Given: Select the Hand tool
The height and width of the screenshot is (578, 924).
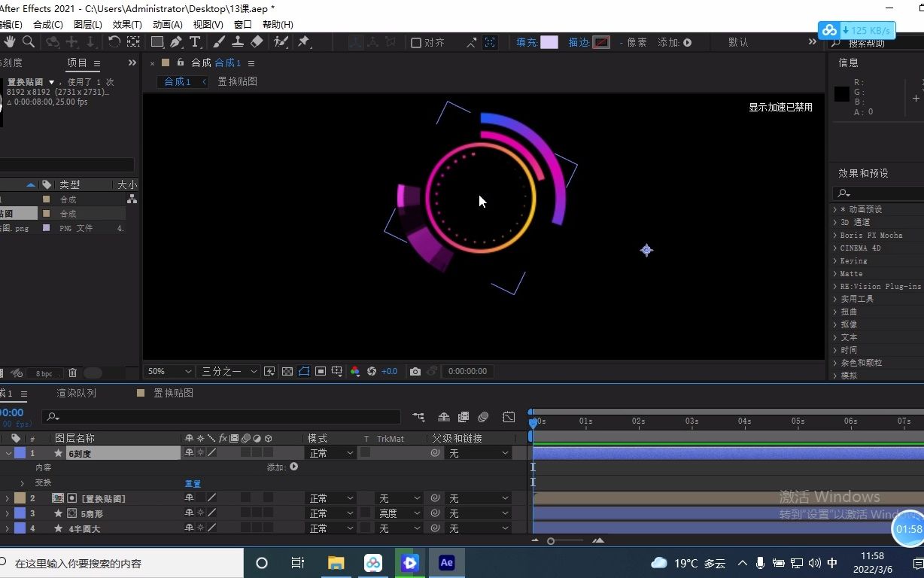Looking at the screenshot, I should click(x=9, y=42).
